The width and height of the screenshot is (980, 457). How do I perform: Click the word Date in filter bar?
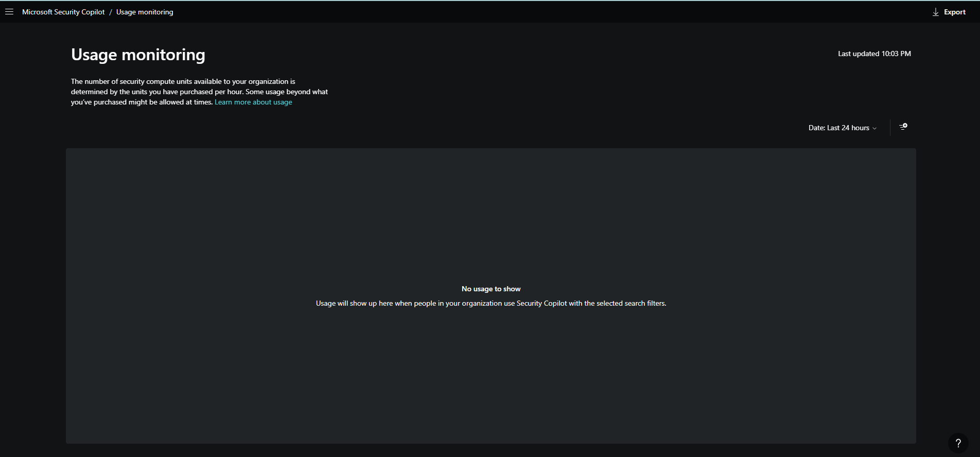tap(816, 128)
